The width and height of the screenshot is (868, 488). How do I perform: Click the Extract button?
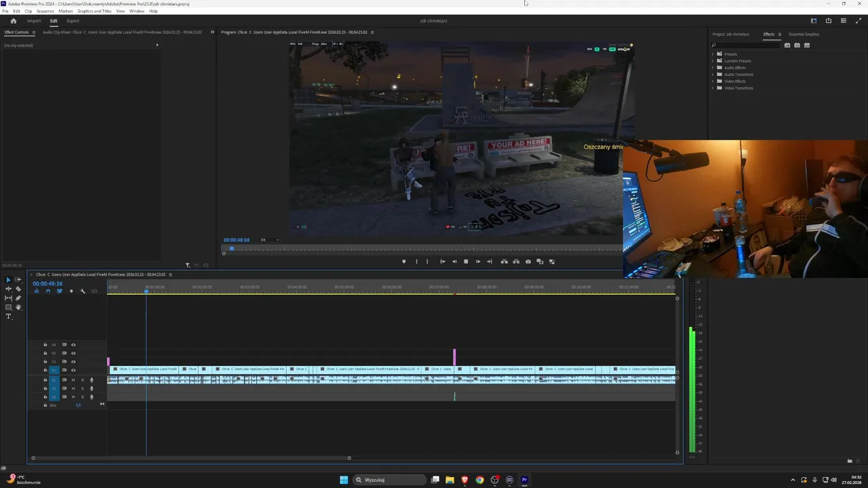tap(516, 262)
